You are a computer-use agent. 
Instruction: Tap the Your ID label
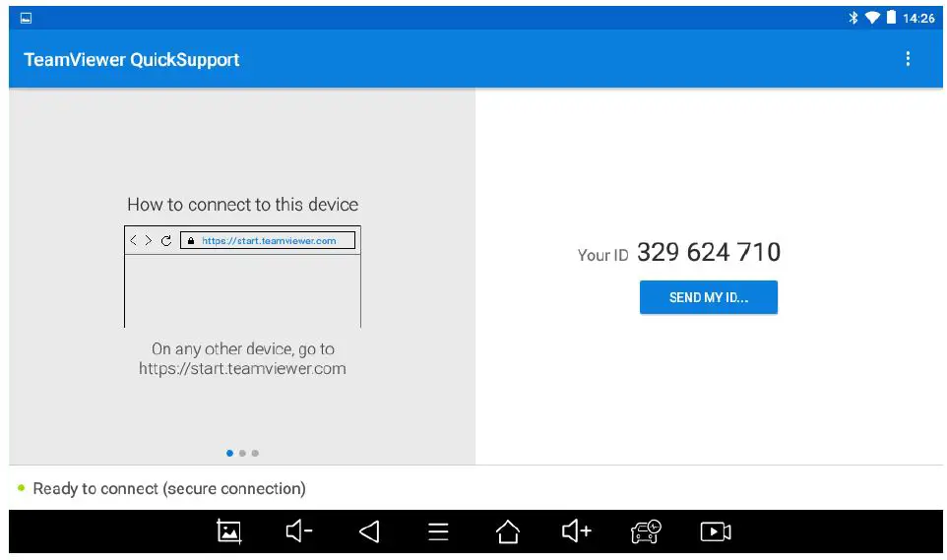tap(602, 256)
